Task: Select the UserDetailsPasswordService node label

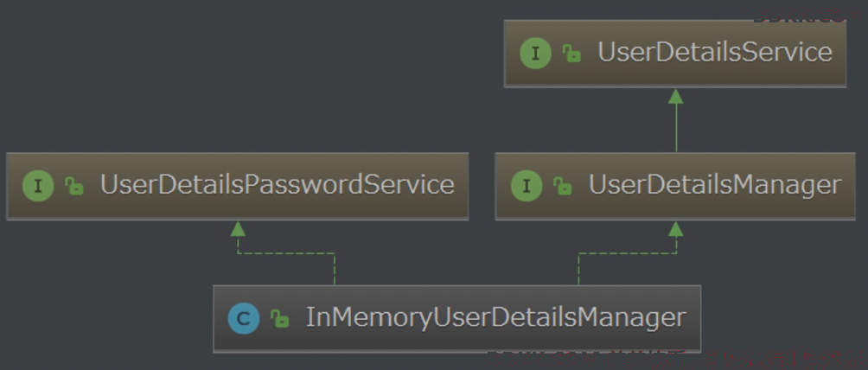Action: 277,185
